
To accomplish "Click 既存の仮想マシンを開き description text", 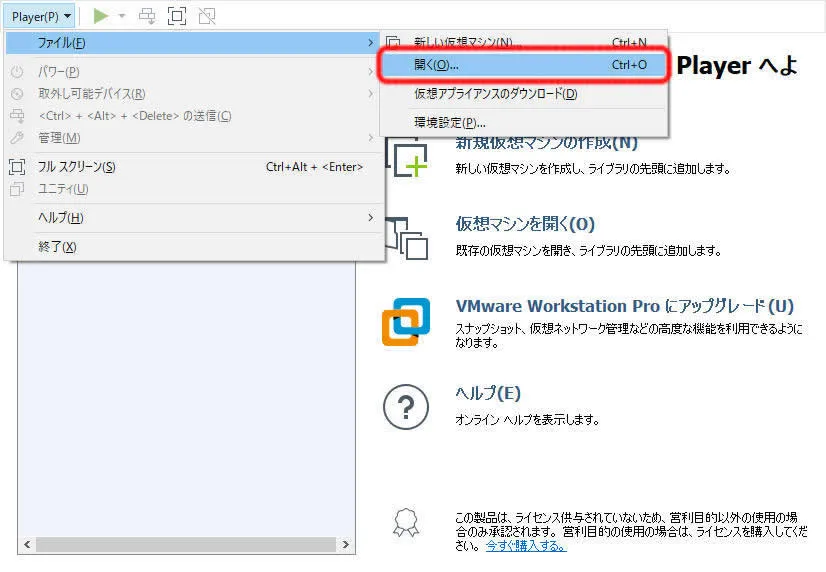I will tap(588, 250).
